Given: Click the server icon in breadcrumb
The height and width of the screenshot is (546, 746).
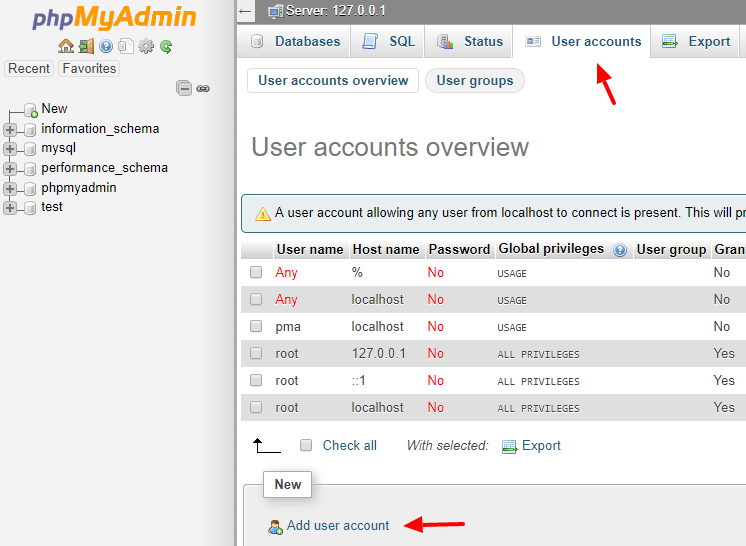Looking at the screenshot, I should (275, 11).
